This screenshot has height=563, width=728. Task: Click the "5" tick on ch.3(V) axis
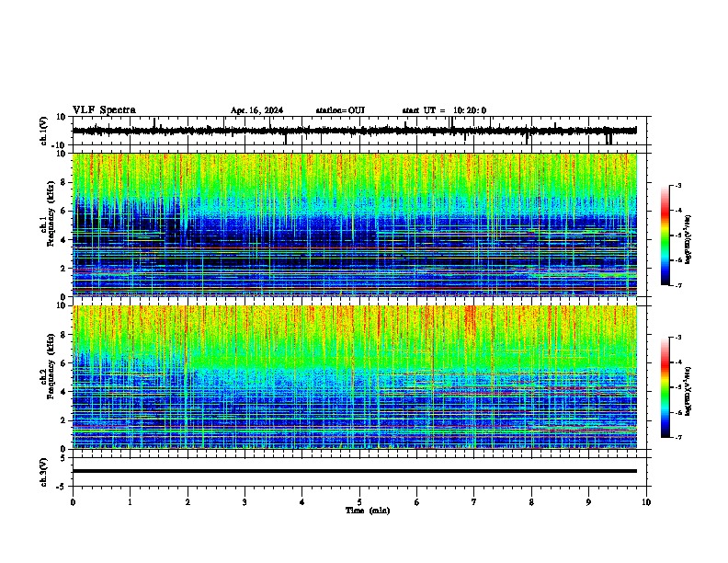[x=63, y=457]
